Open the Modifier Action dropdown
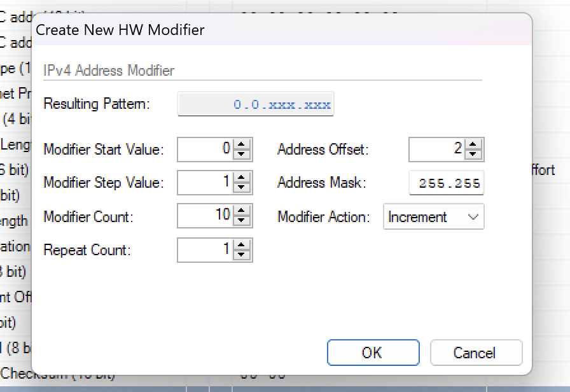This screenshot has width=570, height=392. click(x=433, y=217)
